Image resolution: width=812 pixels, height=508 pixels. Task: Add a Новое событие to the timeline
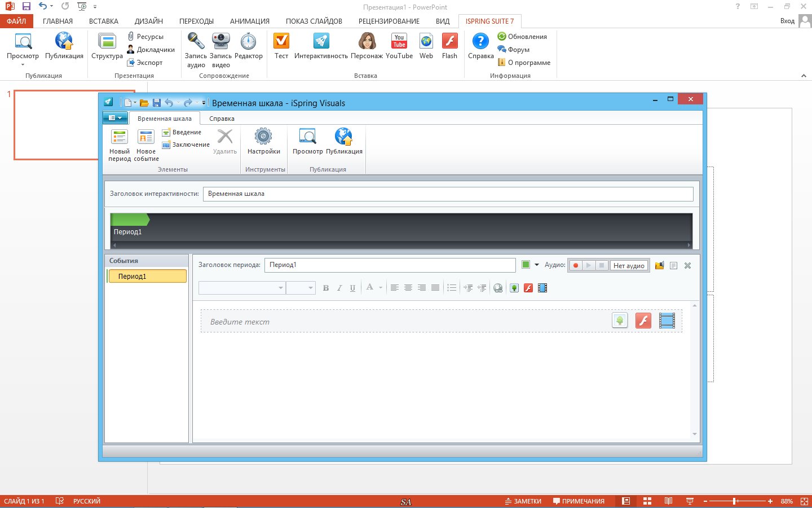[146, 138]
